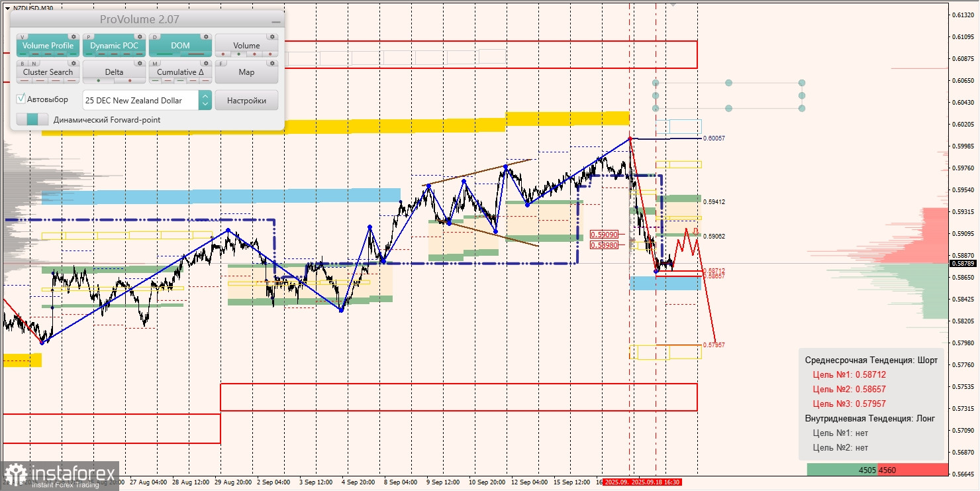Open Cumulative Δ gear settings
This screenshot has width=980, height=491.
[x=206, y=63]
